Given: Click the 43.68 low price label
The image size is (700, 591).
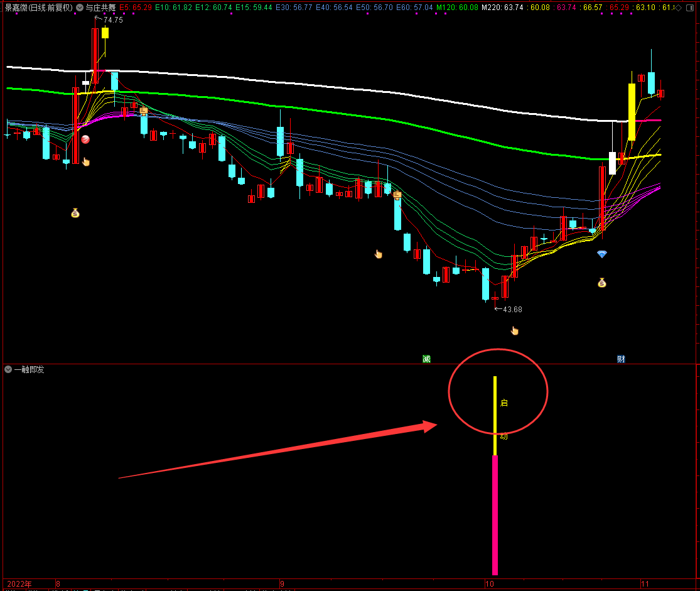Looking at the screenshot, I should tap(512, 309).
